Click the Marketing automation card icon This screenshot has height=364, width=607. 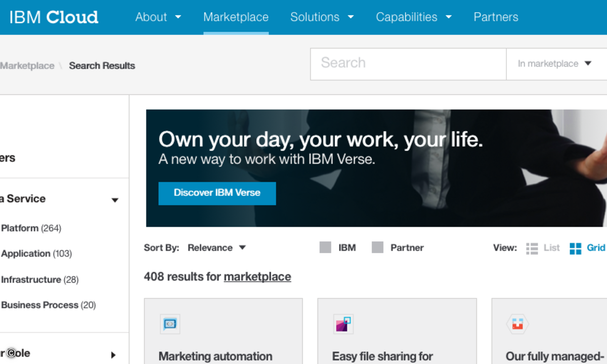[170, 324]
